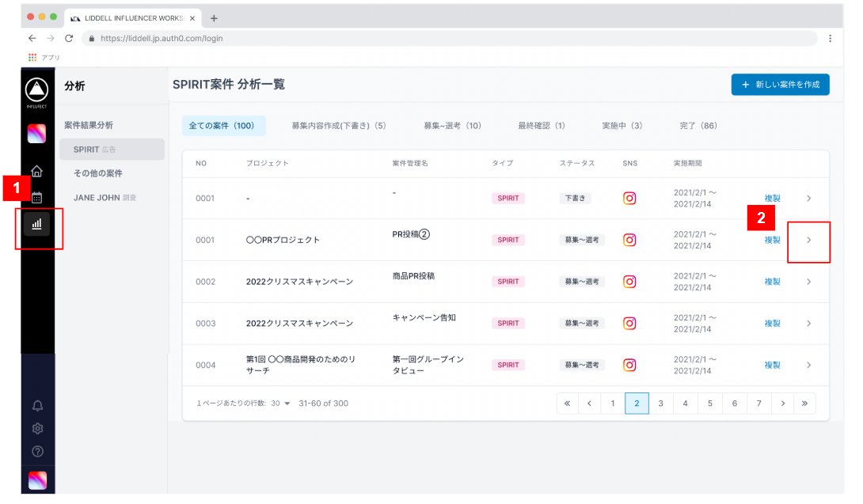Viewport: 863px width, 504px height.
Task: Click Instagram icon in 商品PR投稿 row
Action: tap(629, 282)
